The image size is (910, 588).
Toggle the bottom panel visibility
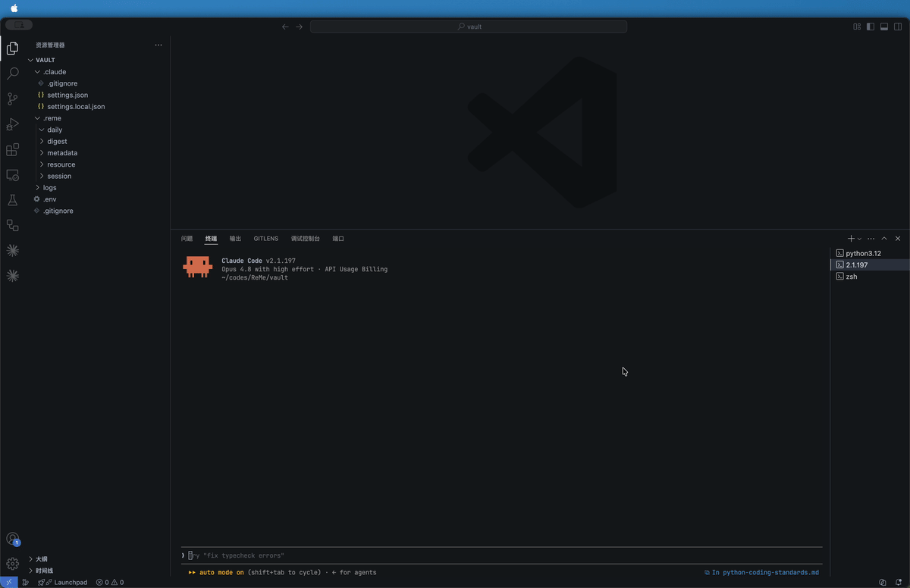tap(884, 27)
